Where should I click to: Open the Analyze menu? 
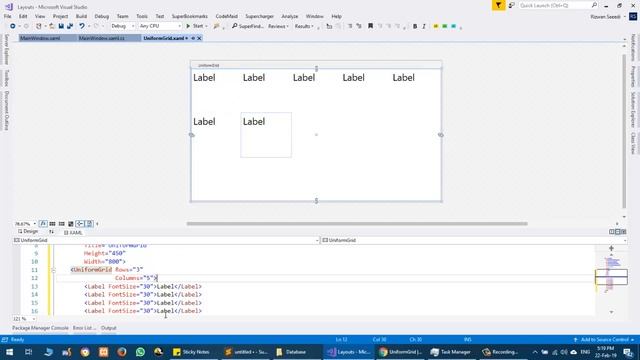[x=289, y=16]
